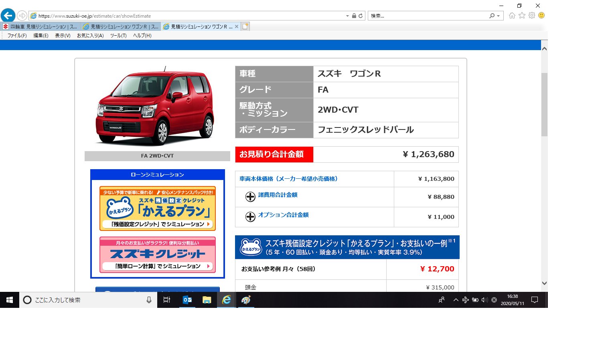Click the battery status tray icon

coord(475,300)
